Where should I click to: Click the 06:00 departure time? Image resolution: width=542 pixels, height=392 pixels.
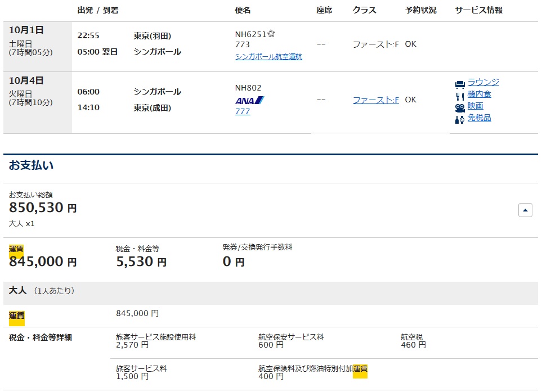pyautogui.click(x=88, y=92)
